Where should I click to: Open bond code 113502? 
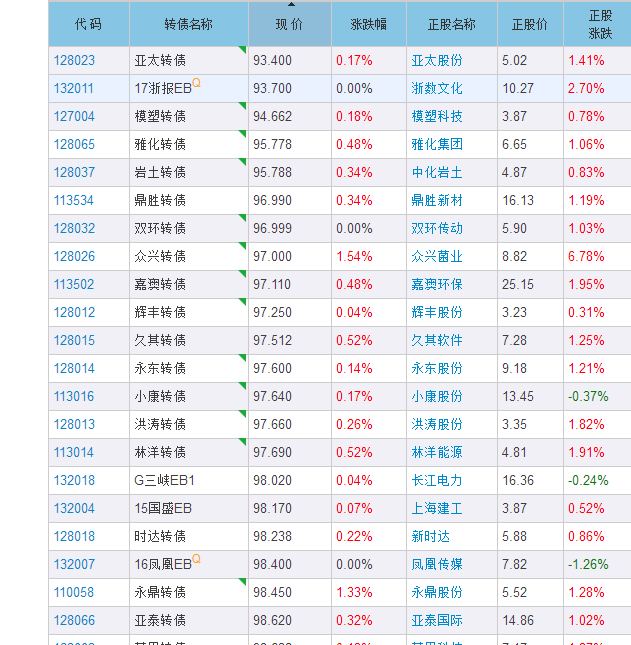pyautogui.click(x=74, y=284)
